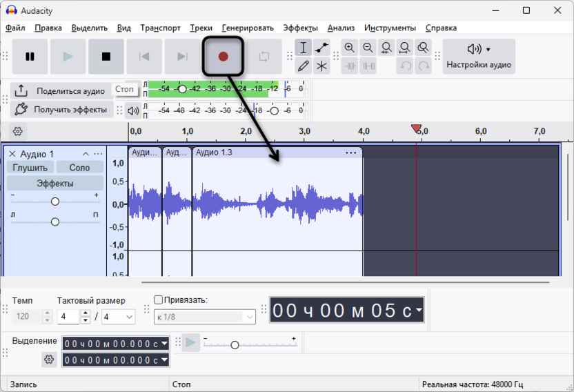Image resolution: width=574 pixels, height=392 pixels.
Task: Toggle the Глушить mute button
Action: (x=30, y=168)
